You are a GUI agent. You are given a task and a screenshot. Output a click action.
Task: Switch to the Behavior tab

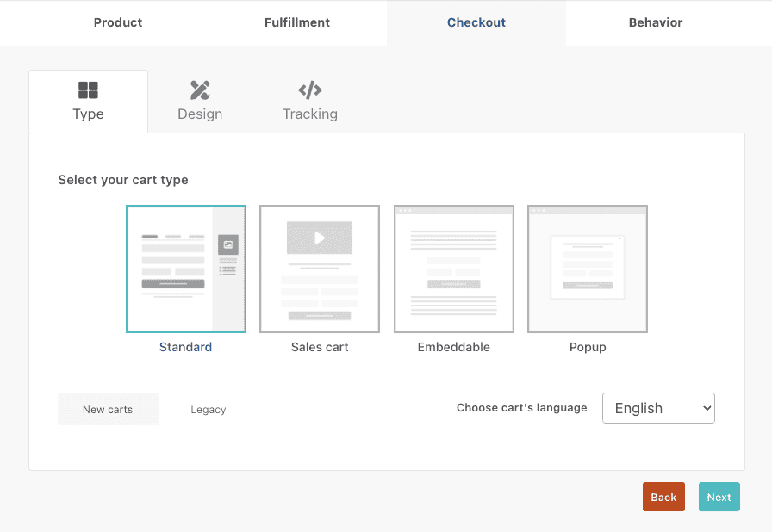pos(655,22)
